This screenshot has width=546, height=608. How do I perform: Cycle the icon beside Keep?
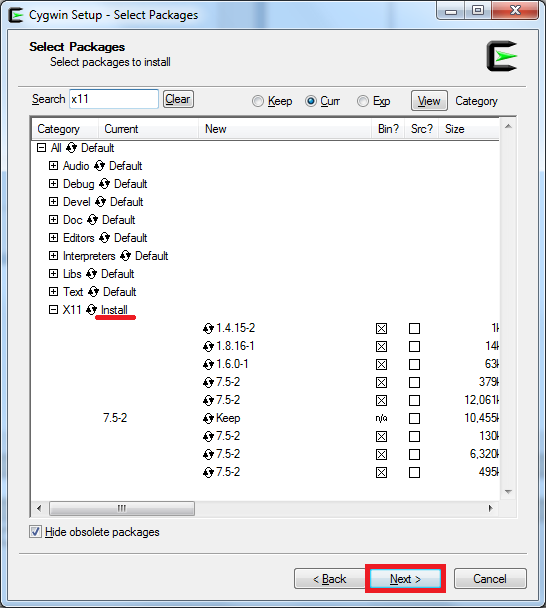[208, 418]
